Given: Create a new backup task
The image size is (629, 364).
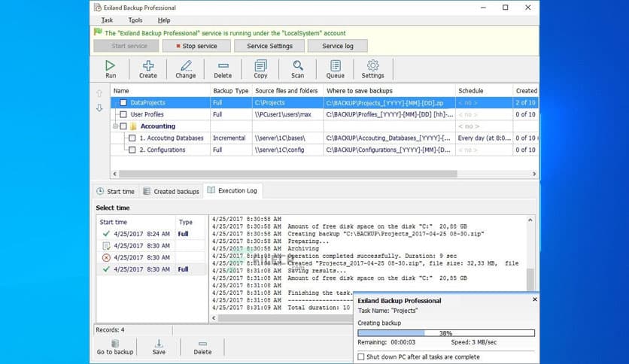Looking at the screenshot, I should 148,69.
